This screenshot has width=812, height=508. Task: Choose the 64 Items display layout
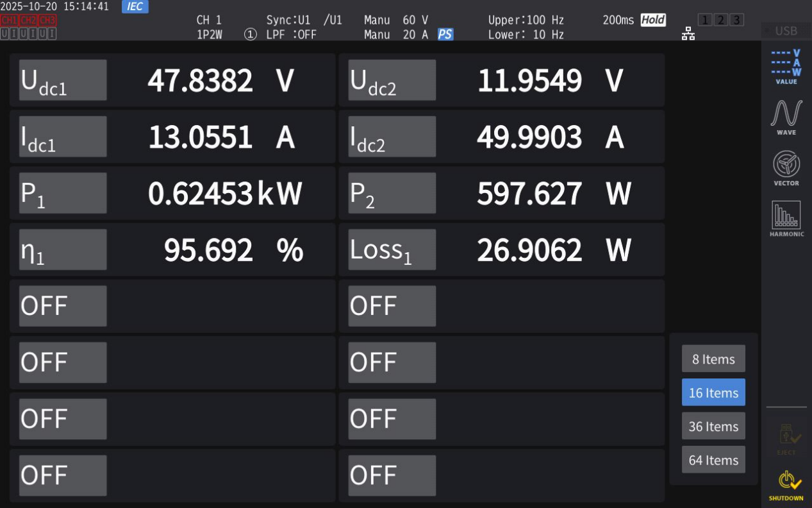tap(713, 460)
